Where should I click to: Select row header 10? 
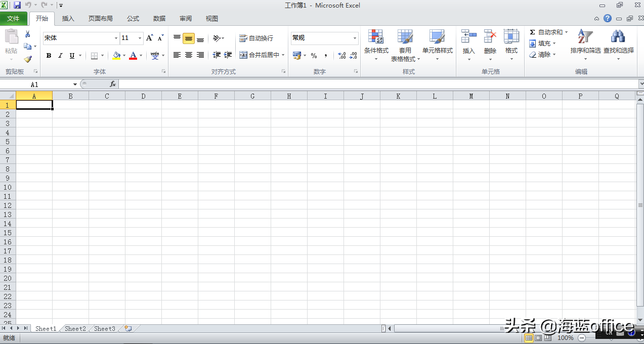click(8, 187)
